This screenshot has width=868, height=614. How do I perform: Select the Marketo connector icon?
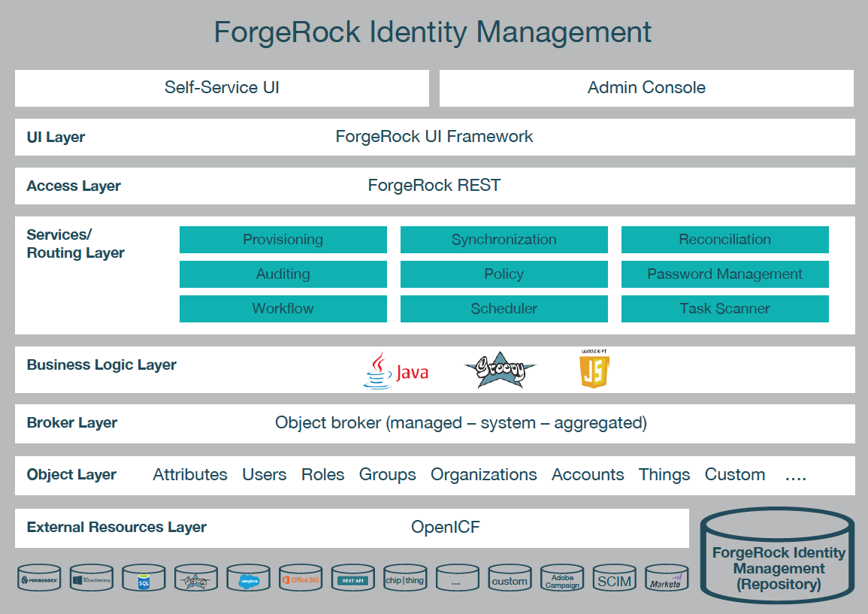(x=667, y=580)
